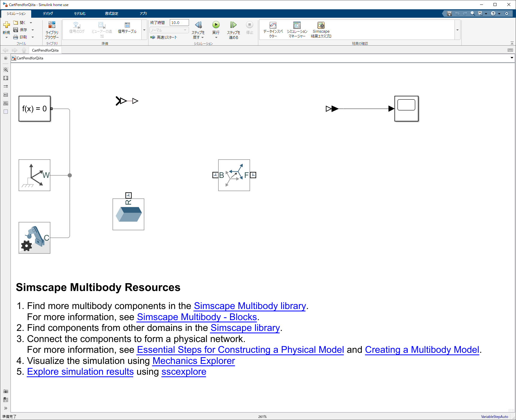Expand the 新規 (New) dropdown arrow
The width and height of the screenshot is (516, 420).
pyautogui.click(x=6, y=37)
